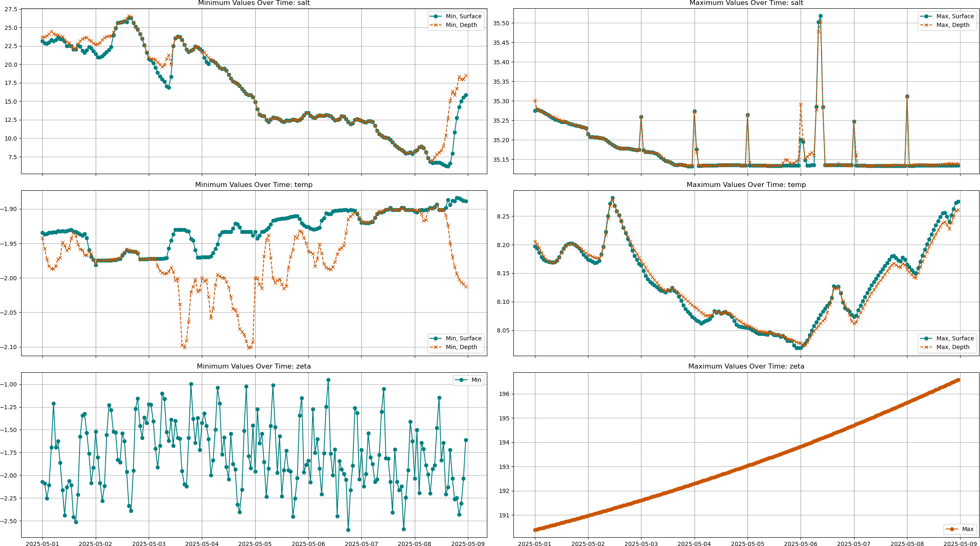Click 2025-05-07 date under minimum zeta plot
The width and height of the screenshot is (980, 546).
(x=361, y=544)
